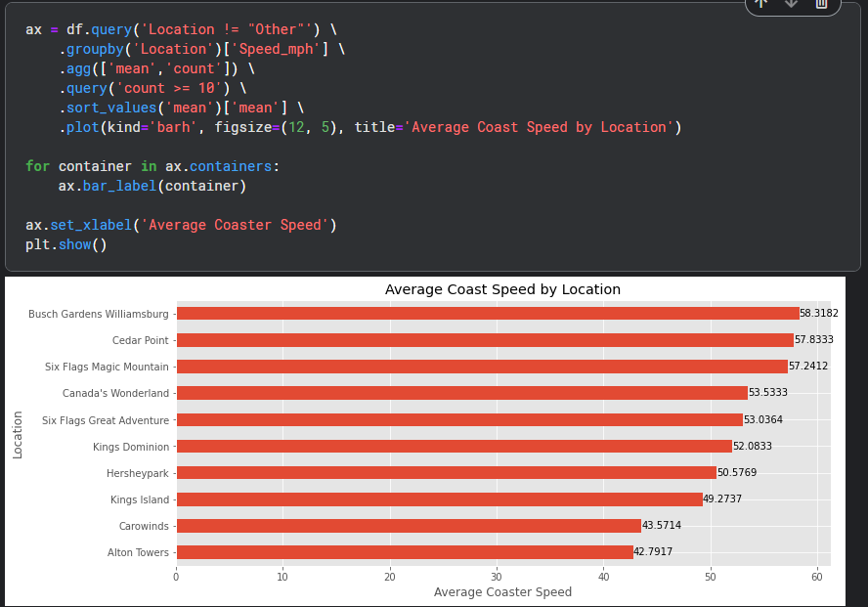Click the 'Busch Gardens Williamsburg' axis label
868x607 pixels.
(x=99, y=314)
